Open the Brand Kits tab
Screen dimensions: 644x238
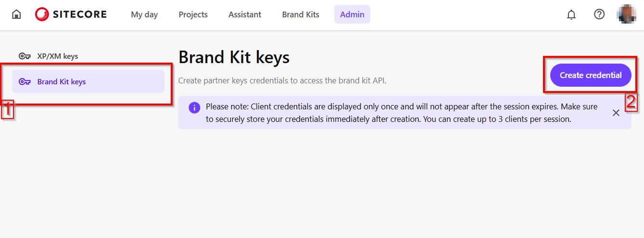tap(301, 14)
